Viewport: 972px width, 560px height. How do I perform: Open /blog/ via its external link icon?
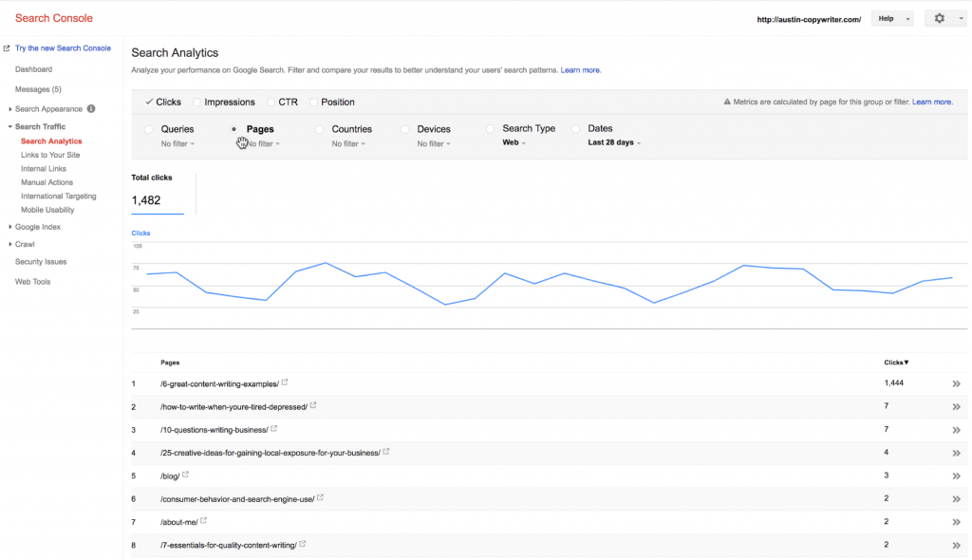tap(185, 475)
